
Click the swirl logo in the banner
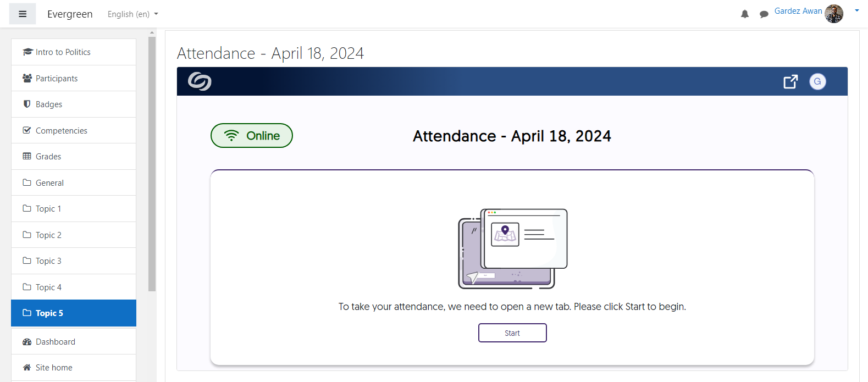200,81
